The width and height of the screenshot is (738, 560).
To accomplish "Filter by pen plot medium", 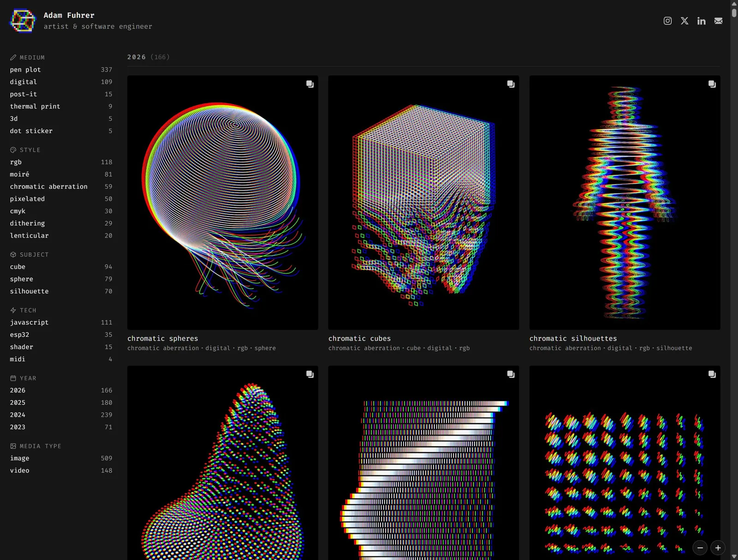I will pos(61,70).
